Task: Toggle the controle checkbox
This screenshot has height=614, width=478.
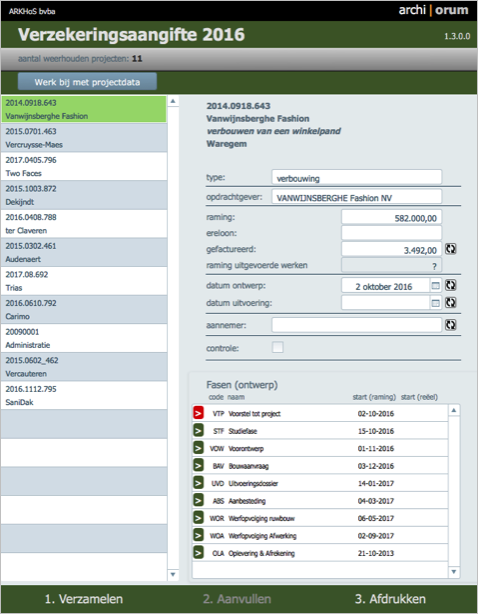Action: pos(278,347)
